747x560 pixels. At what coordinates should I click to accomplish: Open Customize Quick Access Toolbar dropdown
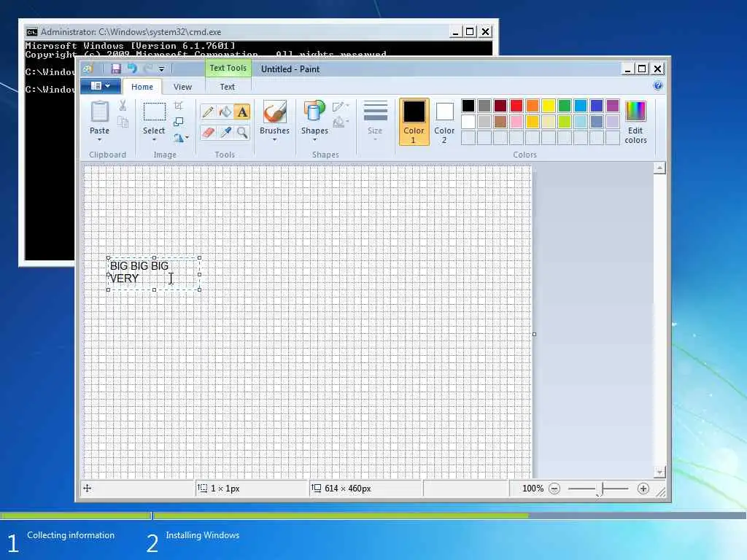(x=161, y=69)
